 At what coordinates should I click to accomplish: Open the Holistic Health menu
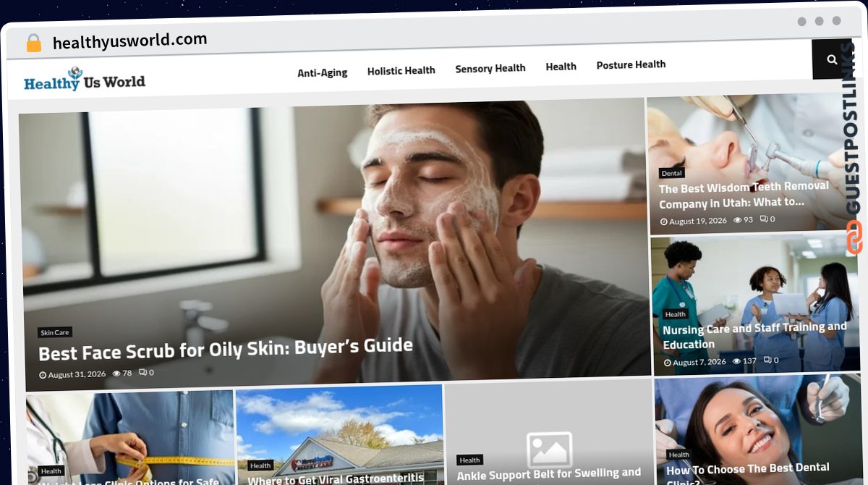tap(401, 70)
